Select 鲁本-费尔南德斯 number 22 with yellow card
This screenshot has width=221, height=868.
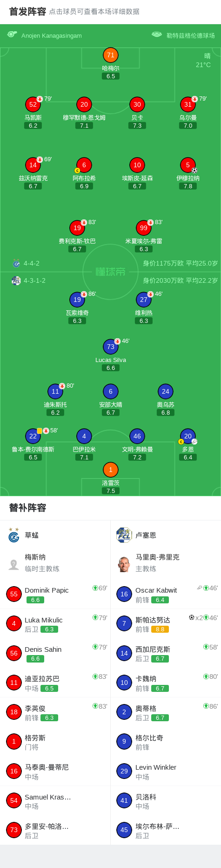tap(33, 436)
